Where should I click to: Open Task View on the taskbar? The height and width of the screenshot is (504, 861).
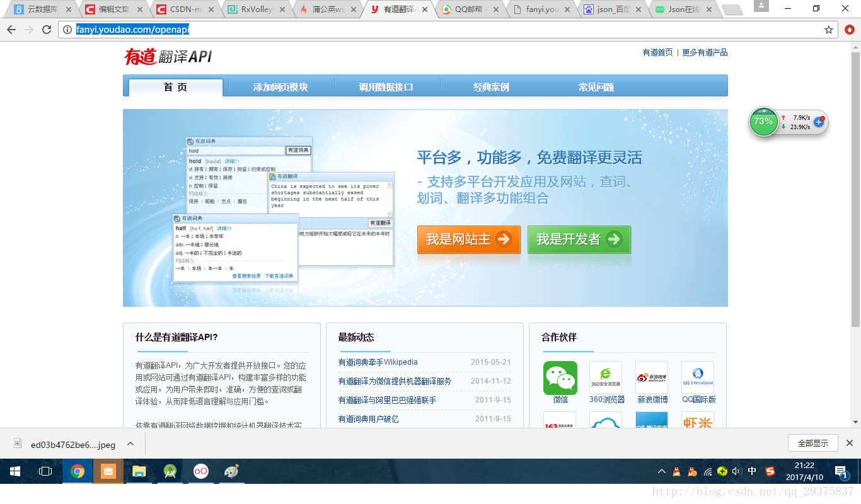click(45, 471)
